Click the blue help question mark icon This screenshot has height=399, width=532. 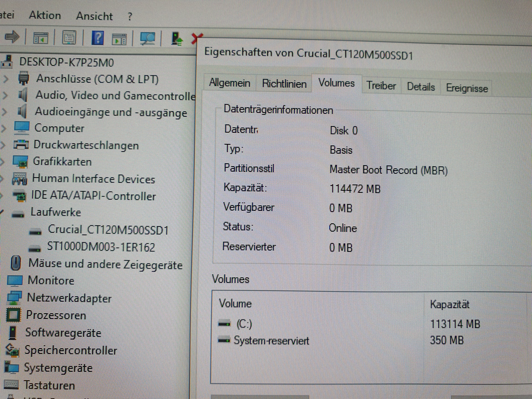(x=98, y=38)
